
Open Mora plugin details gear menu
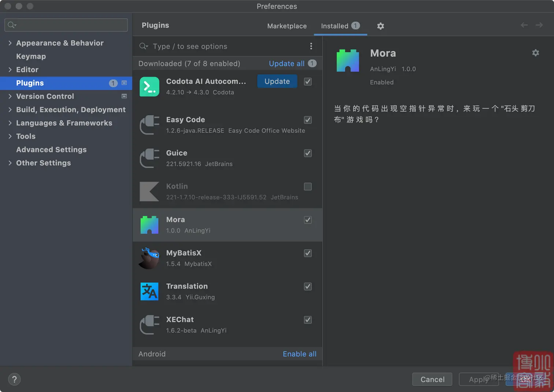(536, 53)
